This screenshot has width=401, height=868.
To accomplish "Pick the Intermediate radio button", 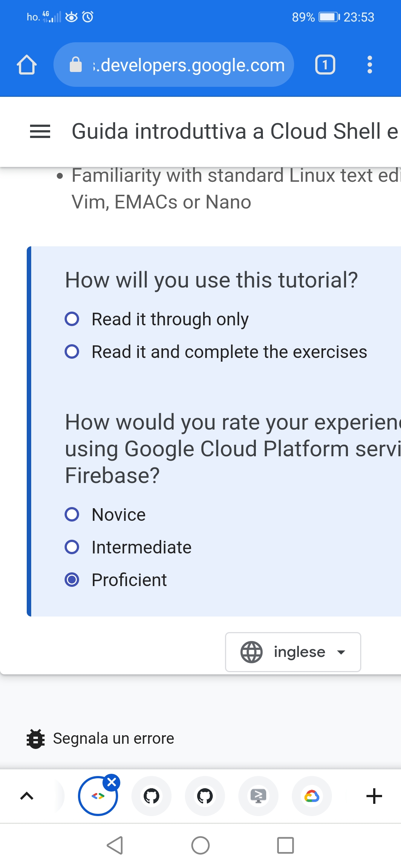I will (72, 547).
